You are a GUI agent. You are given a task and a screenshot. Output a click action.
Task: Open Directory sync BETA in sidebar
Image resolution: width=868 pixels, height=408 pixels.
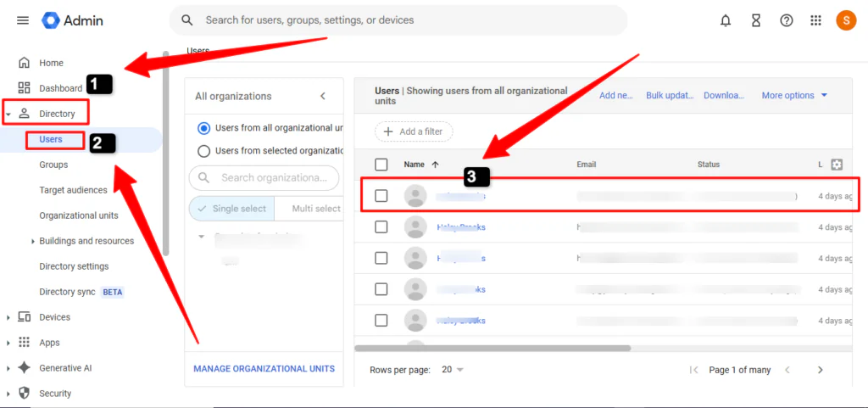click(82, 292)
